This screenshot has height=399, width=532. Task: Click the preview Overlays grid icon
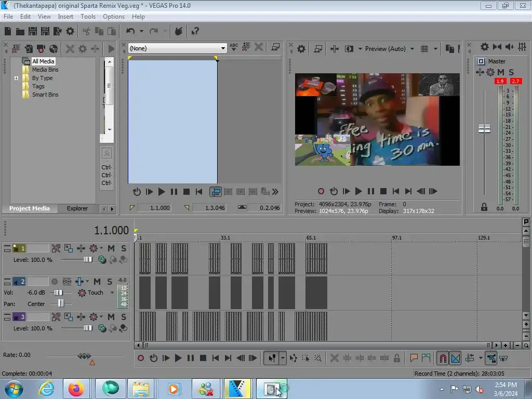click(424, 49)
